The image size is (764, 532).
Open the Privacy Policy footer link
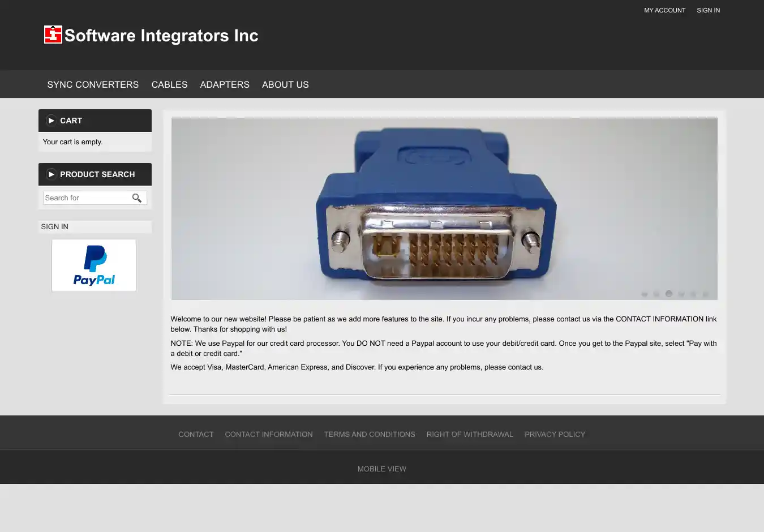click(x=555, y=435)
